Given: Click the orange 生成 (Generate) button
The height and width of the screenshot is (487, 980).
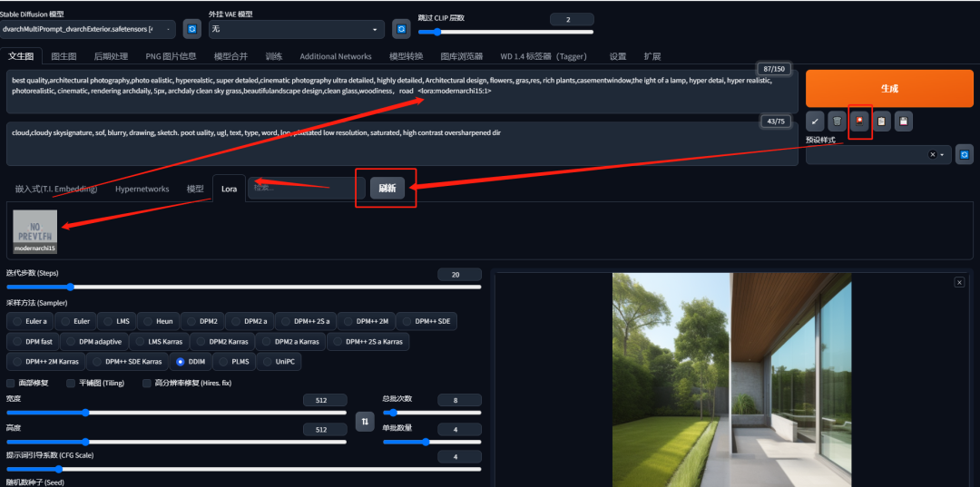Looking at the screenshot, I should (x=889, y=89).
